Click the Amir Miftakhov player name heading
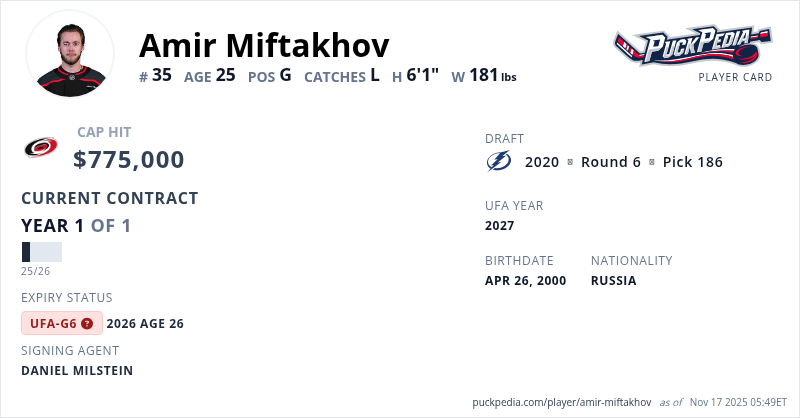Image resolution: width=800 pixels, height=418 pixels. (x=264, y=44)
